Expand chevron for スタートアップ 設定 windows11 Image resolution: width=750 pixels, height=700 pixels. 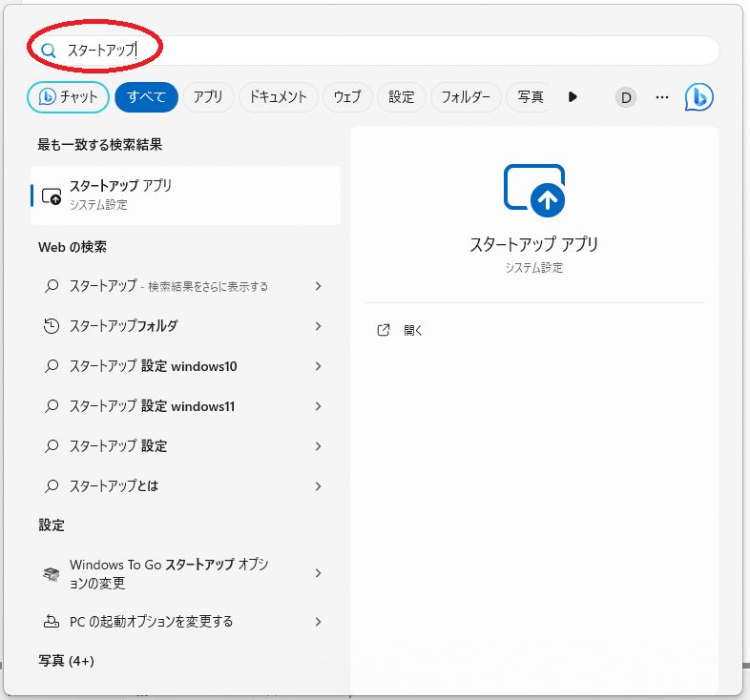tap(318, 406)
